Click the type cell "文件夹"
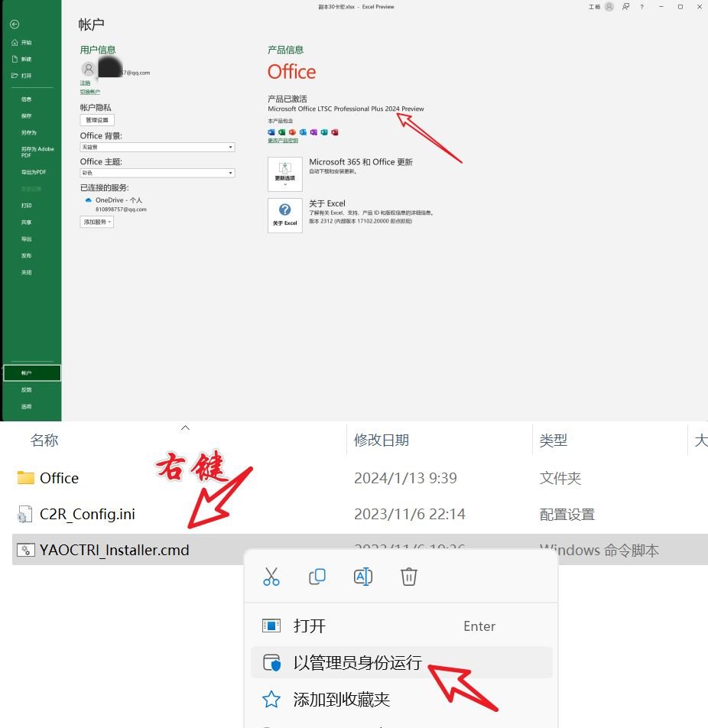708x728 pixels. (560, 478)
